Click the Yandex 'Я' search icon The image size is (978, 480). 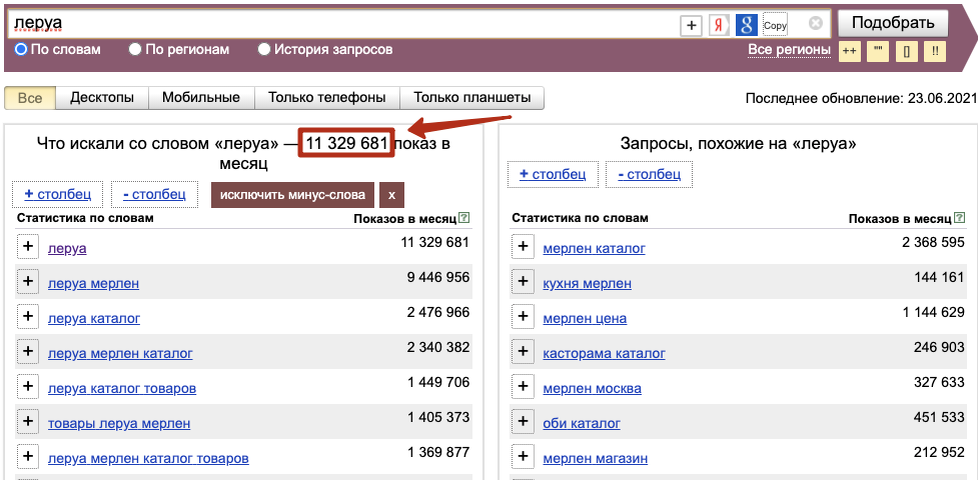pos(719,26)
